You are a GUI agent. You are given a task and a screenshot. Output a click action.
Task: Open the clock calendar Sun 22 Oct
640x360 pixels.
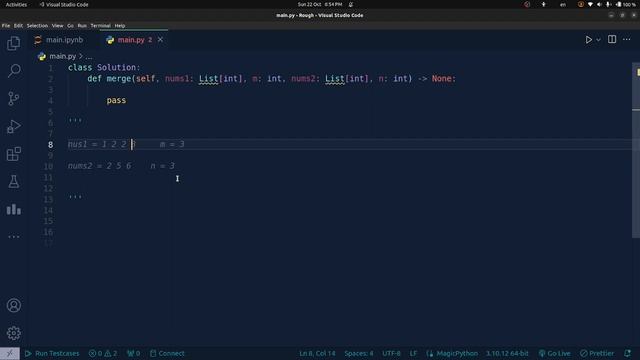point(320,4)
